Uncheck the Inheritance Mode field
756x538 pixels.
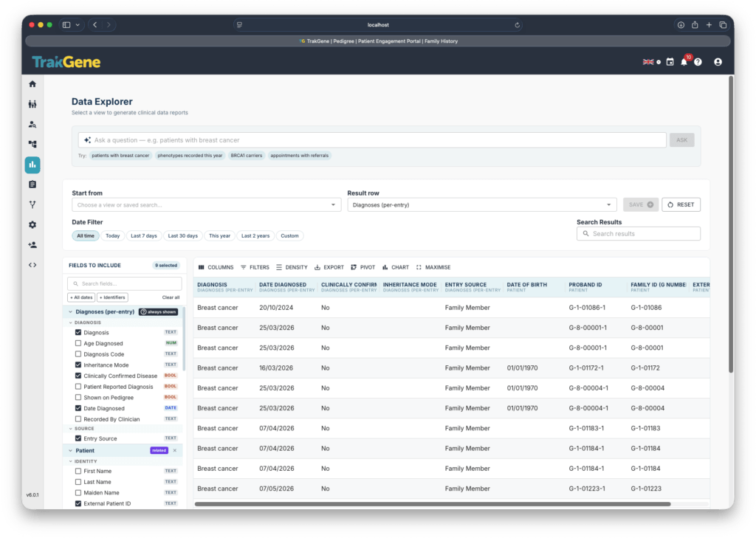click(x=78, y=365)
